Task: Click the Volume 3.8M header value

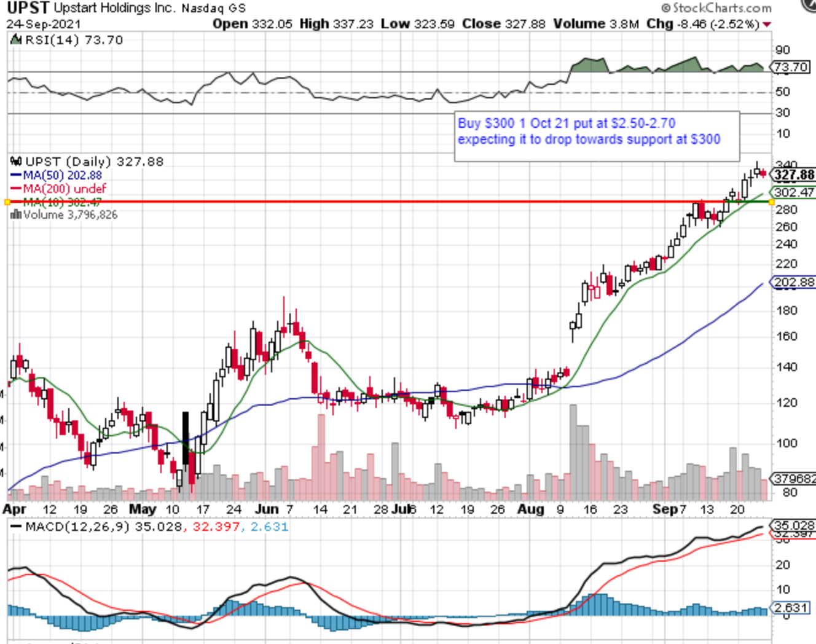Action: point(596,24)
